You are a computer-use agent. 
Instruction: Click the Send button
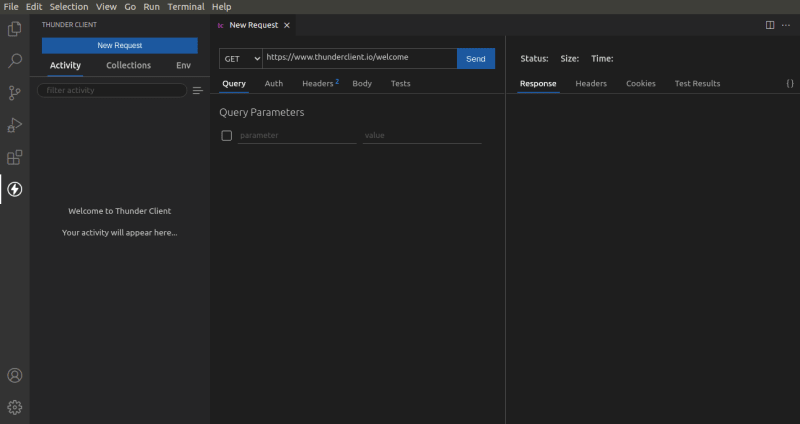pos(476,59)
